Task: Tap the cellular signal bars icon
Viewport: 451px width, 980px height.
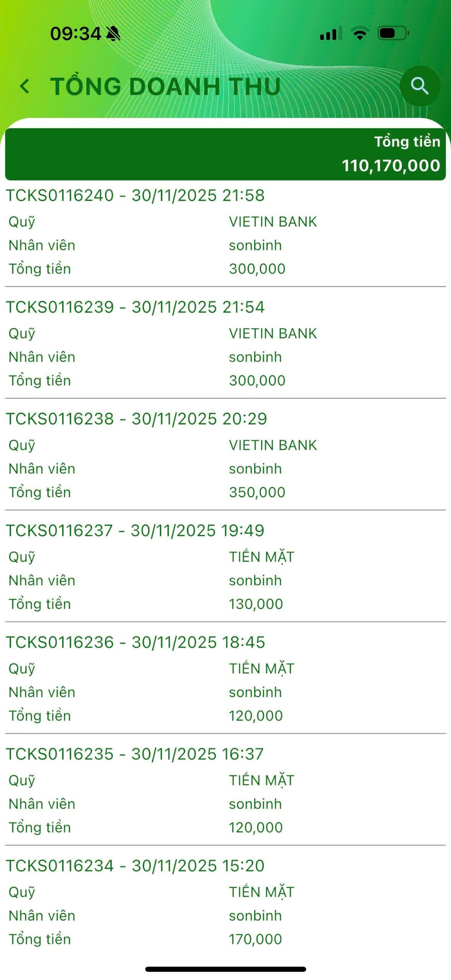Action: click(x=331, y=34)
